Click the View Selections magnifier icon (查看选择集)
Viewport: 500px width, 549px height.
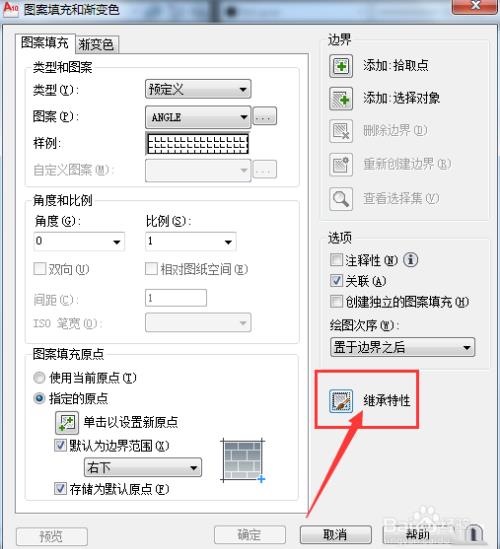point(341,199)
